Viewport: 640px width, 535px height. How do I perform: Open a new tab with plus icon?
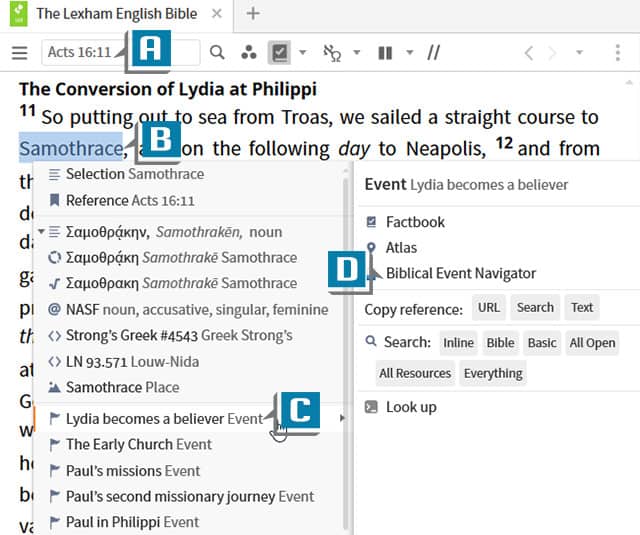pos(253,14)
